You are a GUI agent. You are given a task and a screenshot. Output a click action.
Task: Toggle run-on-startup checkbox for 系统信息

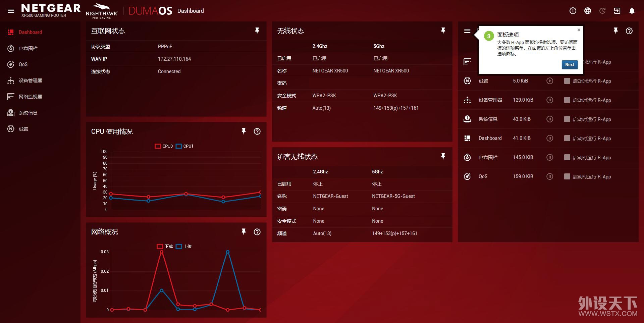point(567,119)
